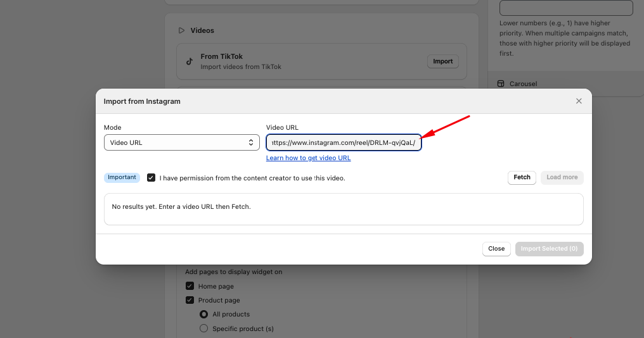Click the Videos section play icon
The width and height of the screenshot is (644, 338).
(181, 30)
